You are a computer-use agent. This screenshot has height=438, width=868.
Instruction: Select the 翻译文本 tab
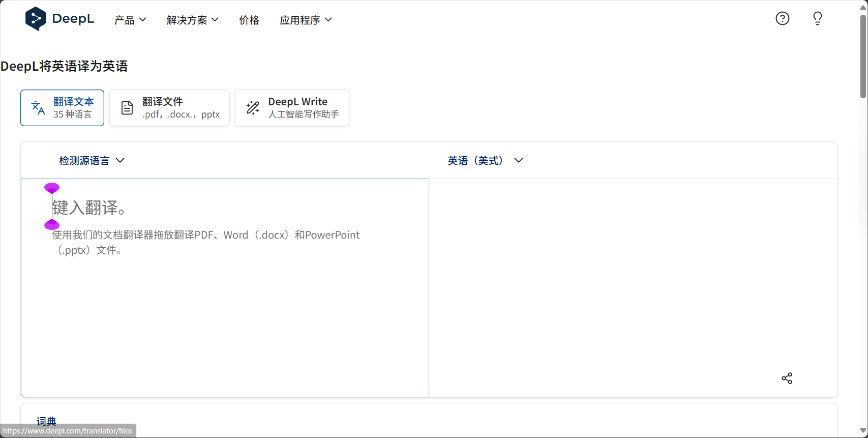(63, 108)
